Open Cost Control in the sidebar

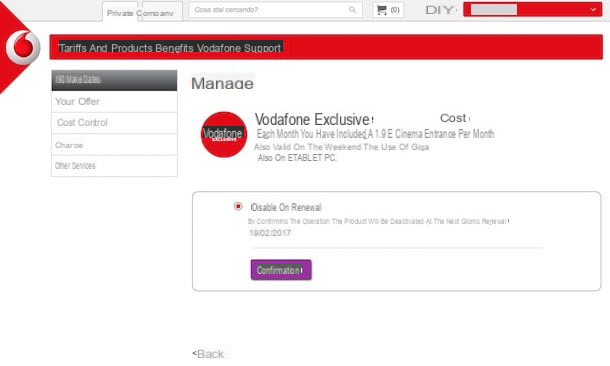(114, 123)
